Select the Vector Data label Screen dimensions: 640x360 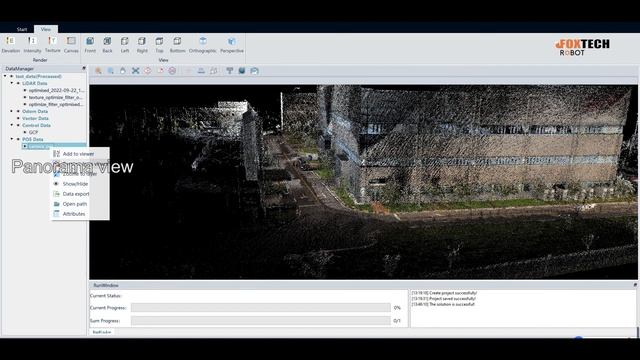click(x=36, y=118)
